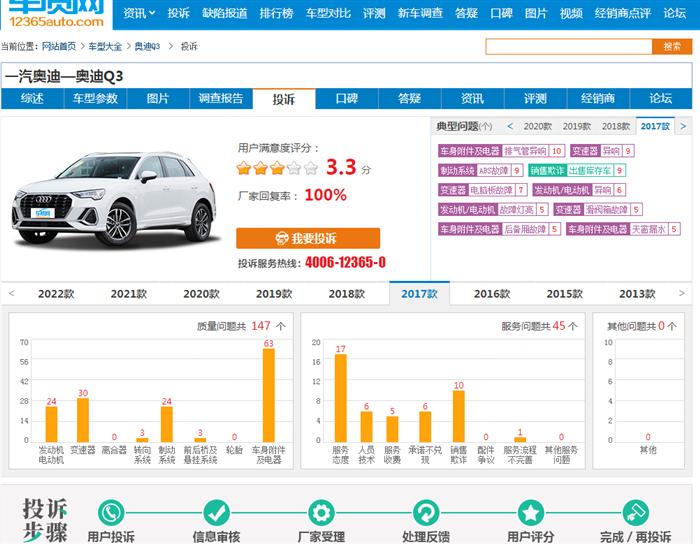The height and width of the screenshot is (544, 700).
Task: Click the orange 我要投诉 button
Action: 308,238
